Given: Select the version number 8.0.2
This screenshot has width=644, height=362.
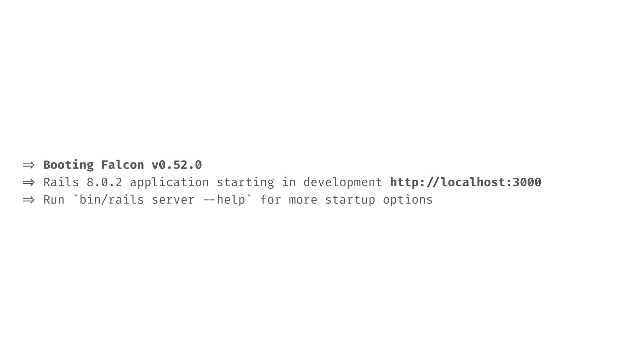Looking at the screenshot, I should 104,182.
